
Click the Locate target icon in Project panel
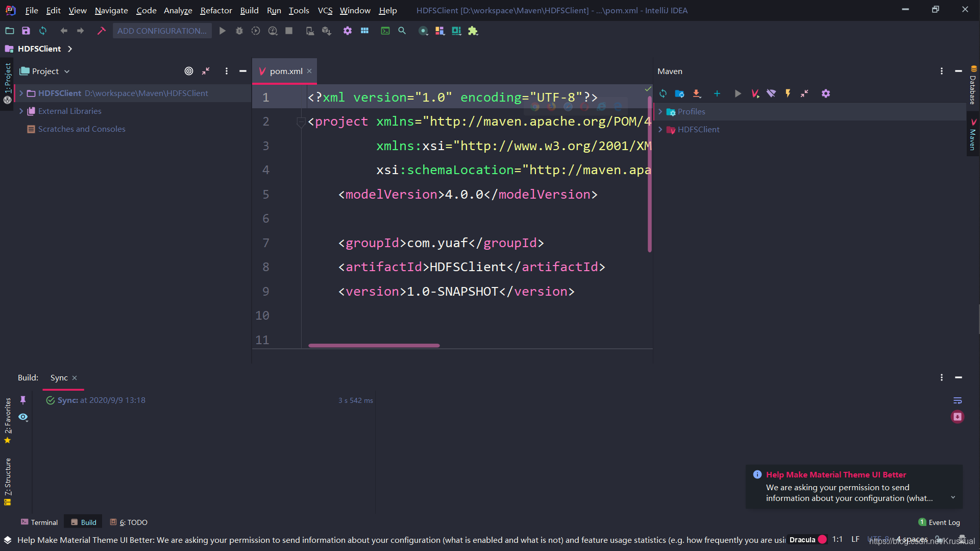(189, 71)
